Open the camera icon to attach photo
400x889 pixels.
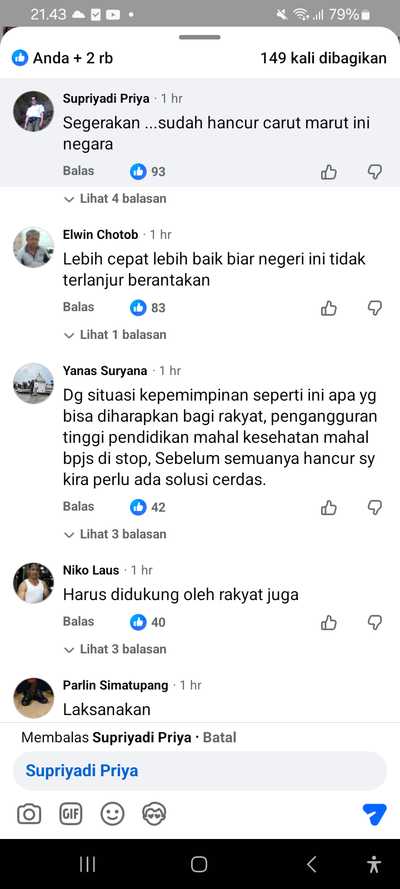click(x=29, y=815)
